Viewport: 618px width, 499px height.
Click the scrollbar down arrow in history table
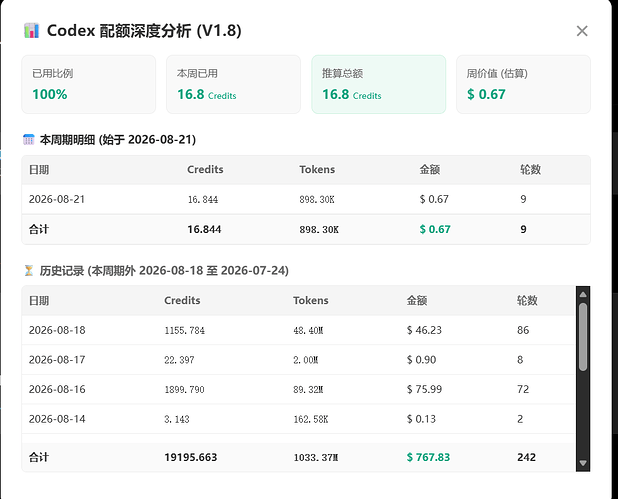pyautogui.click(x=583, y=463)
